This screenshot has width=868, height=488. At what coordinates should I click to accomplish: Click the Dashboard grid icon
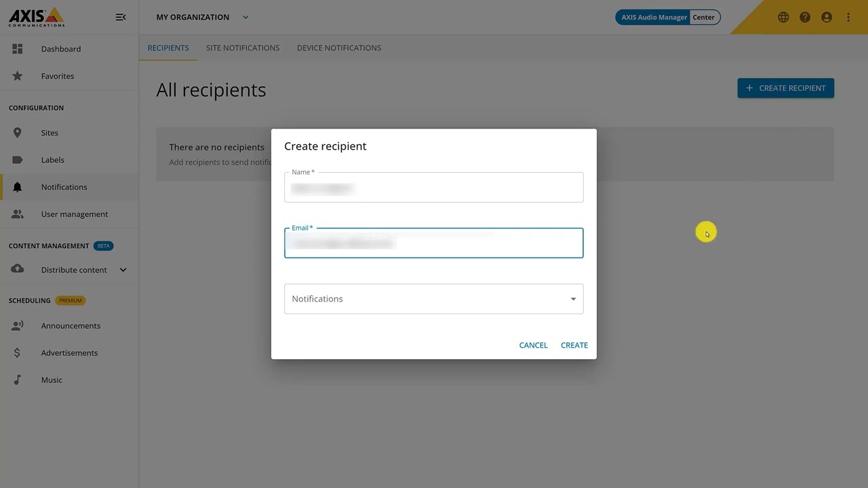coord(18,49)
